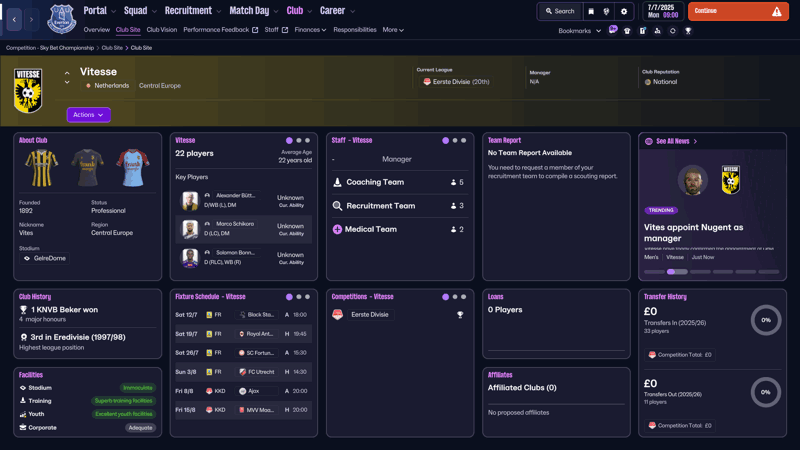800x450 pixels.
Task: Click Transfers In 0% progress ring
Action: coord(766,320)
